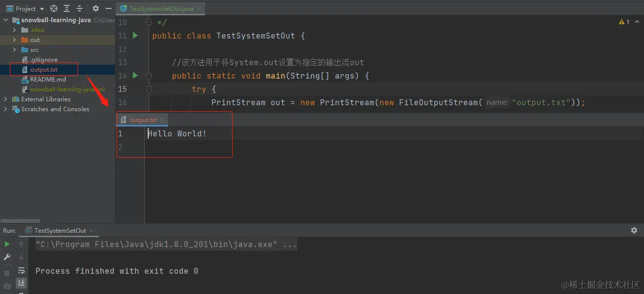This screenshot has height=294, width=644.
Task: Close the TestSystemSetOut.java editor tab
Action: [x=199, y=9]
